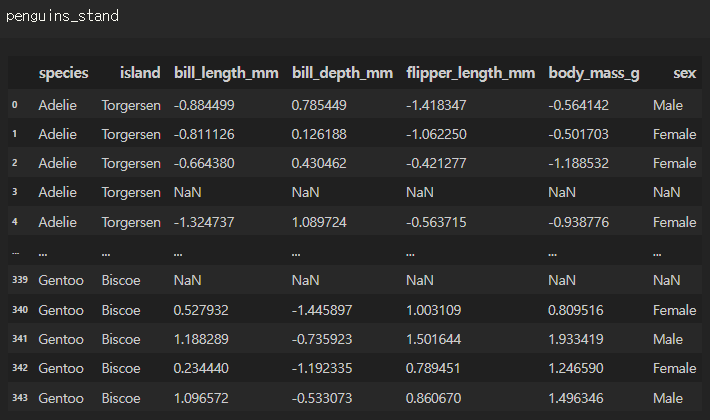
Task: Click Female in row 340
Action: click(x=674, y=310)
